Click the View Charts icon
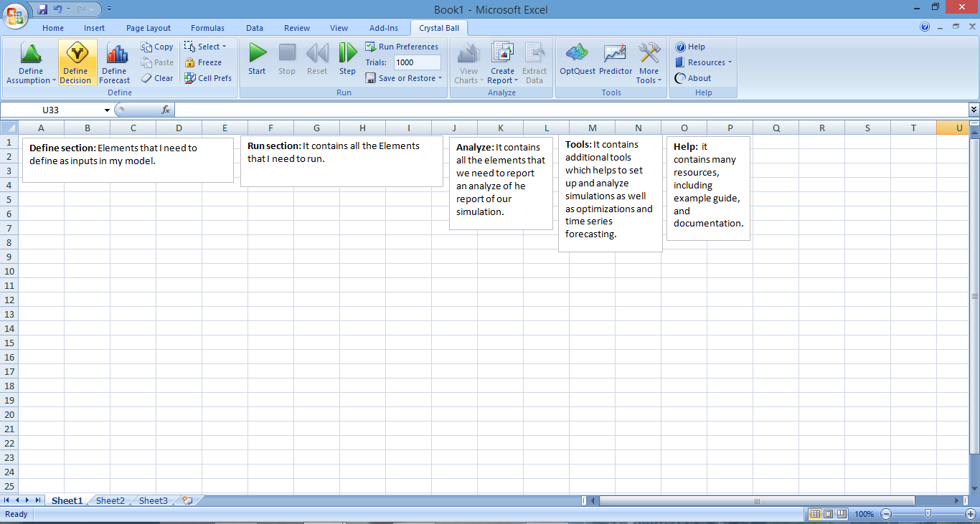Viewport: 980px width, 524px height. pyautogui.click(x=468, y=53)
